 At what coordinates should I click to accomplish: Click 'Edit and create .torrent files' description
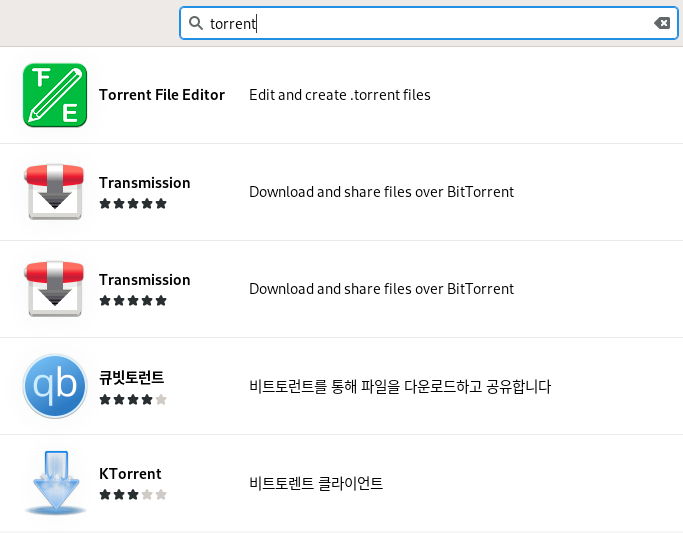340,95
